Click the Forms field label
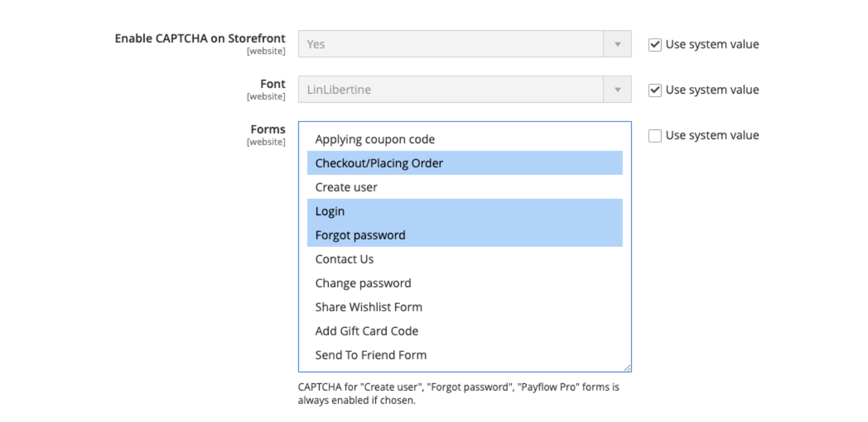 (x=268, y=129)
